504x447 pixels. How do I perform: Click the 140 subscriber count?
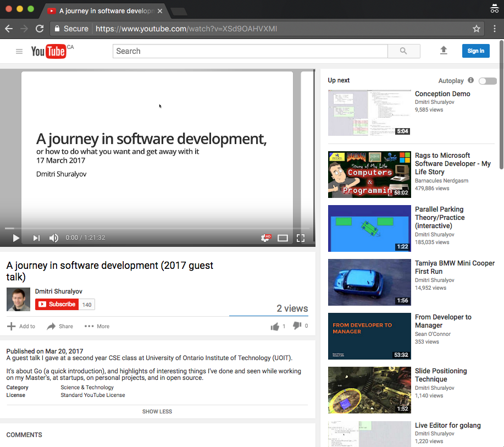click(87, 305)
